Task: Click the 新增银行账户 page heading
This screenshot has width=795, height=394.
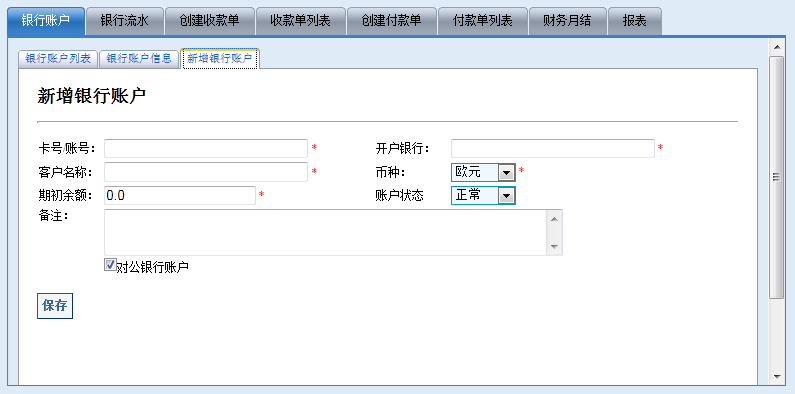Action: tap(91, 96)
